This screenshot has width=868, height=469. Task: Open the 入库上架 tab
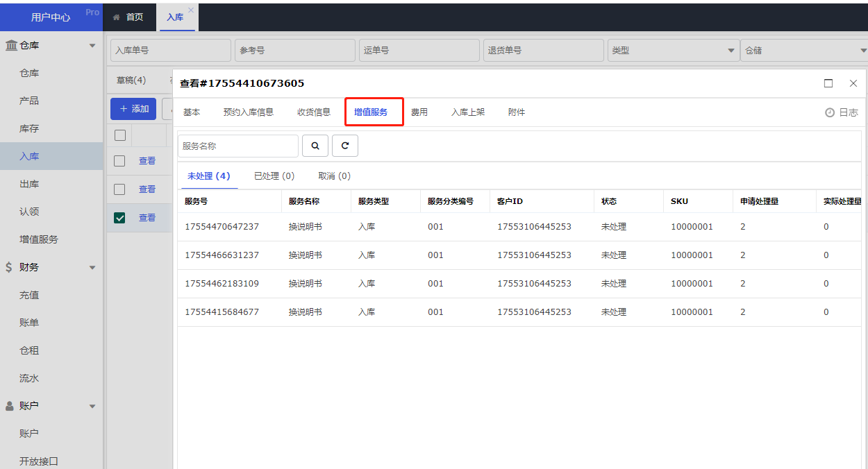tap(468, 112)
